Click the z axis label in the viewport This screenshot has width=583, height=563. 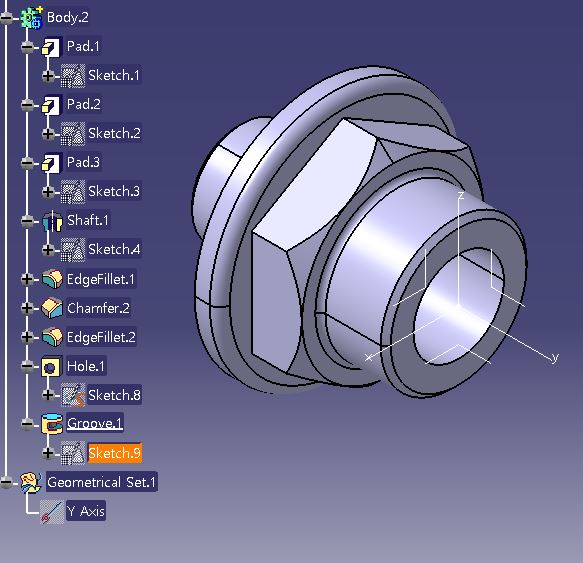(x=461, y=196)
